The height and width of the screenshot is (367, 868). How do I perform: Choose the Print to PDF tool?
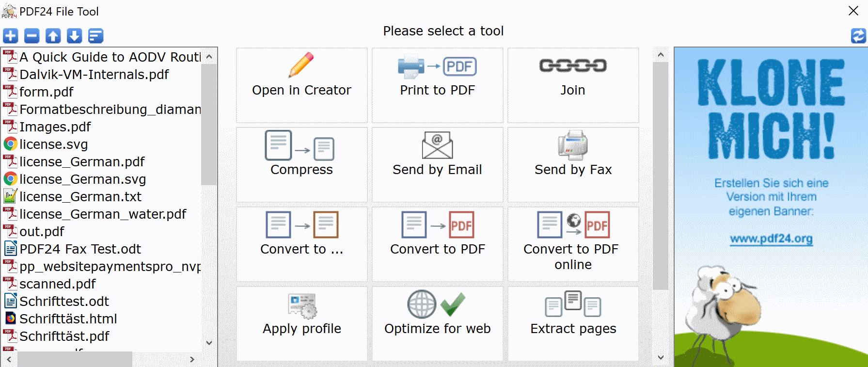click(x=438, y=85)
